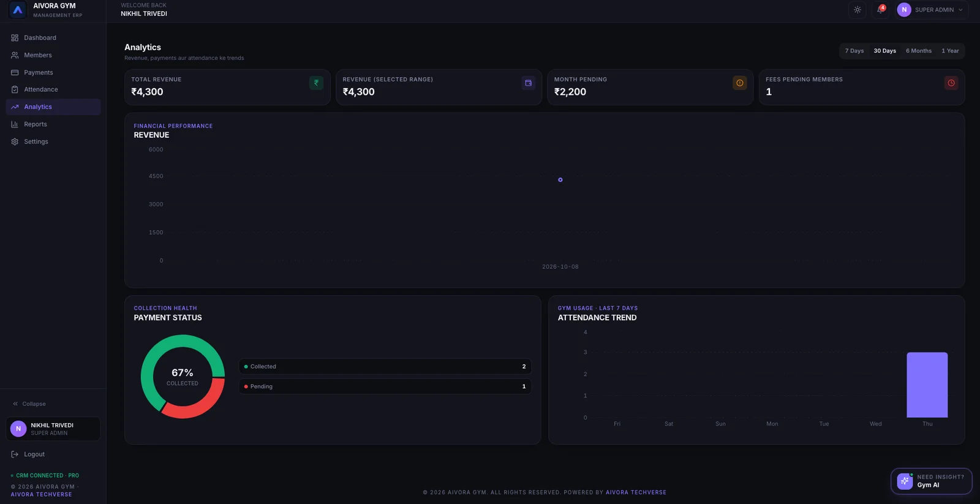Select the Collected legend row
This screenshot has width=980, height=504.
pyautogui.click(x=385, y=366)
